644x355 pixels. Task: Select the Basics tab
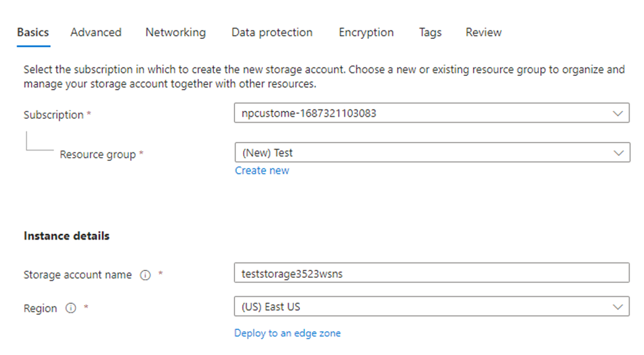(33, 32)
